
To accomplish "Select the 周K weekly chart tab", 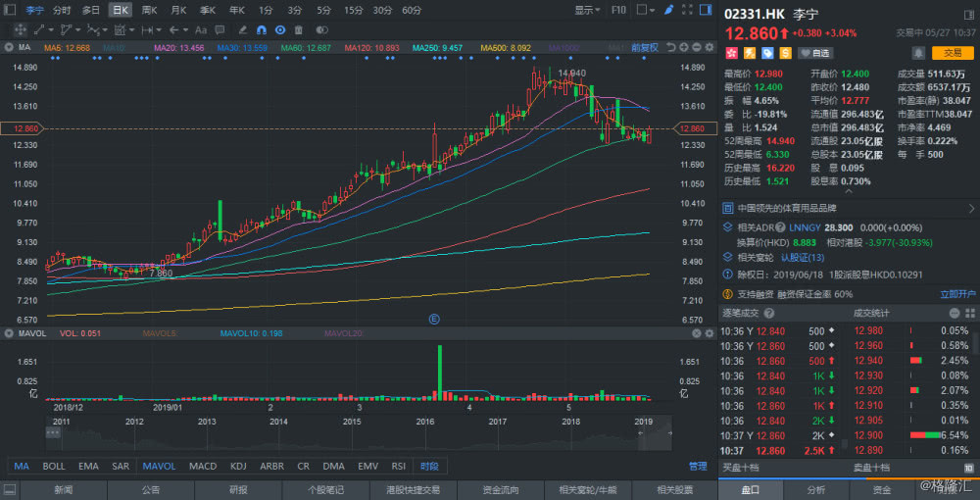I will 149,10.
